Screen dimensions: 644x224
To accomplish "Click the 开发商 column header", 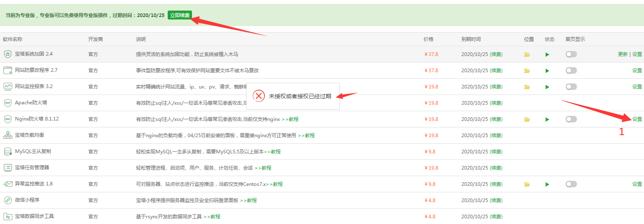I will coord(96,39).
